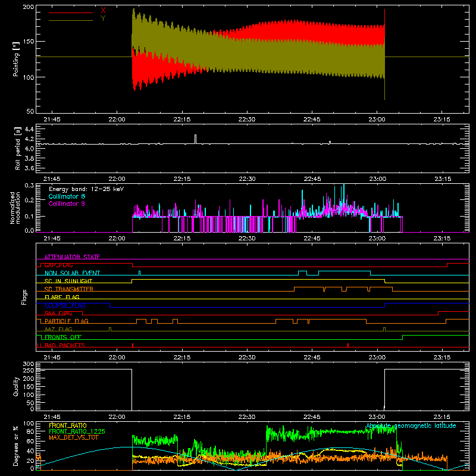The width and height of the screenshot is (476, 476).
Task: Click the NON_SOLAR_EVENT flag label
Action: [72, 273]
